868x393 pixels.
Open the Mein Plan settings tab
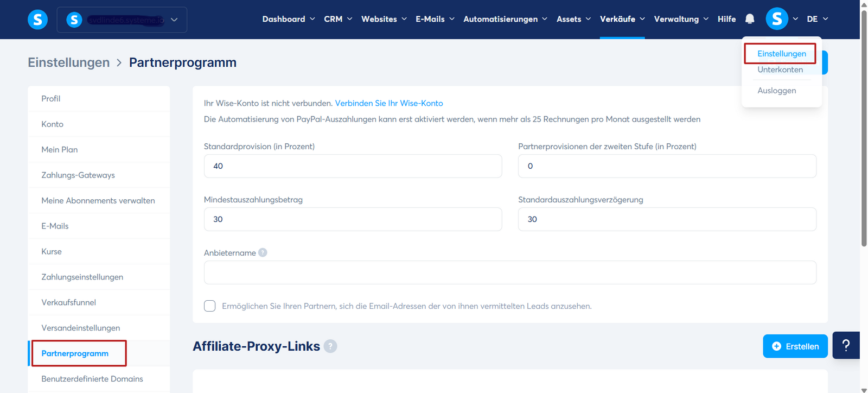[99, 150]
